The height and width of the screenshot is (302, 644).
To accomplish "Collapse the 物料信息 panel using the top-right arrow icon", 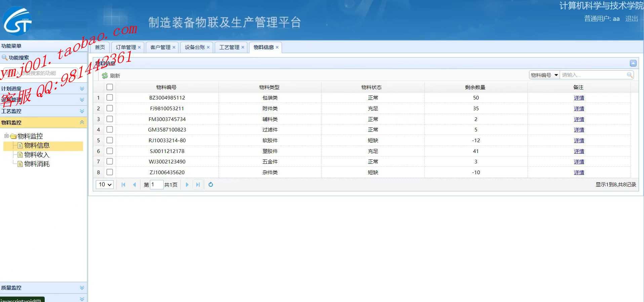I will pyautogui.click(x=633, y=63).
